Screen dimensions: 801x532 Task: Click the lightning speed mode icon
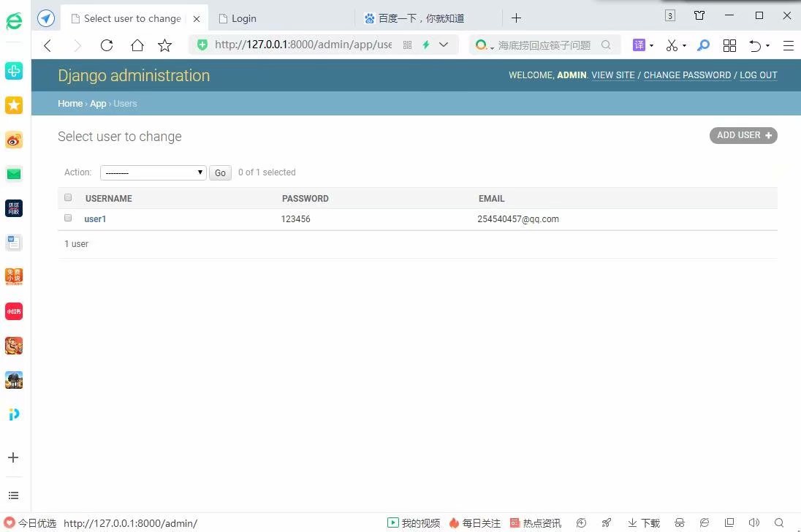(x=425, y=45)
